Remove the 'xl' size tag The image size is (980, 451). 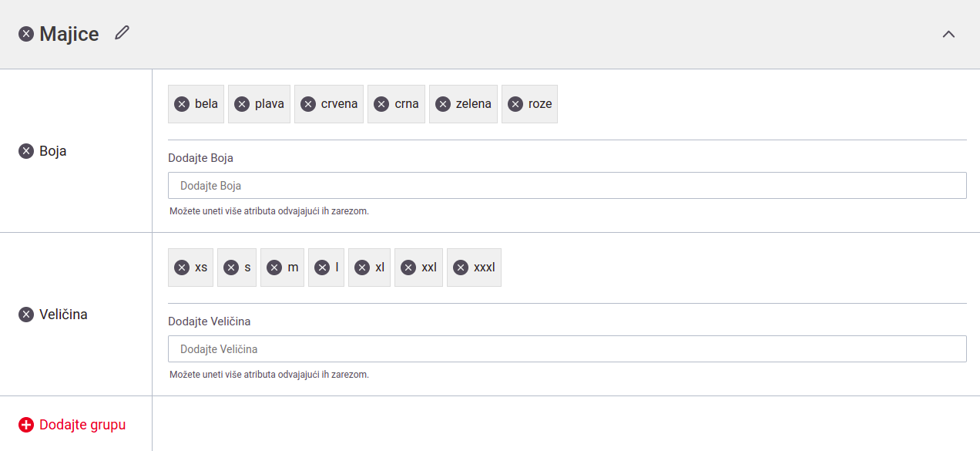[362, 268]
